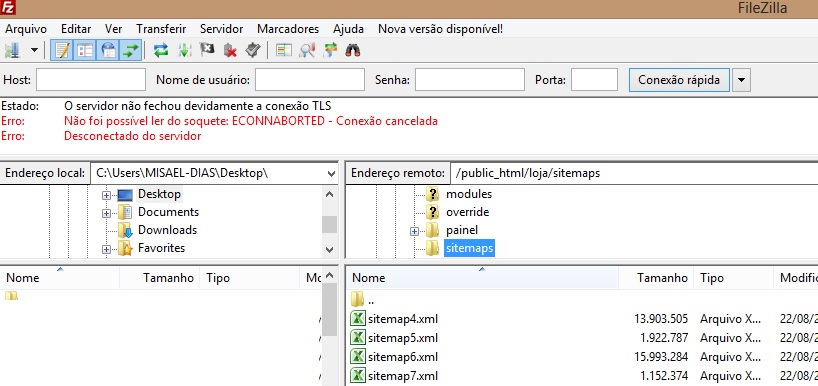Cancel the current operation icon
818x386 pixels.
pyautogui.click(x=207, y=51)
